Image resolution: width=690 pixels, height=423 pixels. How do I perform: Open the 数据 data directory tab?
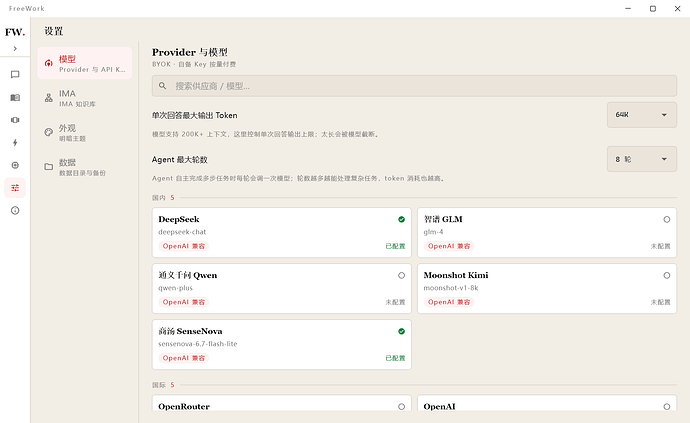pyautogui.click(x=84, y=166)
